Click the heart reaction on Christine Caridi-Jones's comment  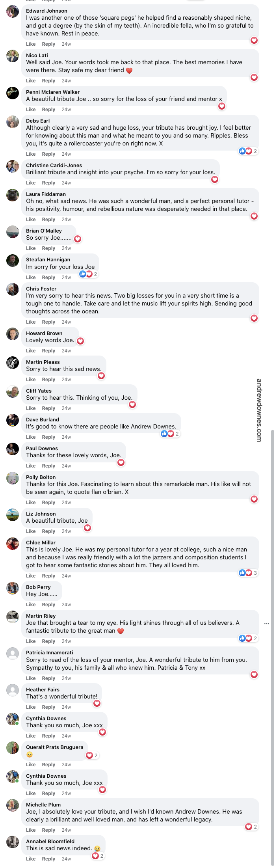pyautogui.click(x=214, y=179)
